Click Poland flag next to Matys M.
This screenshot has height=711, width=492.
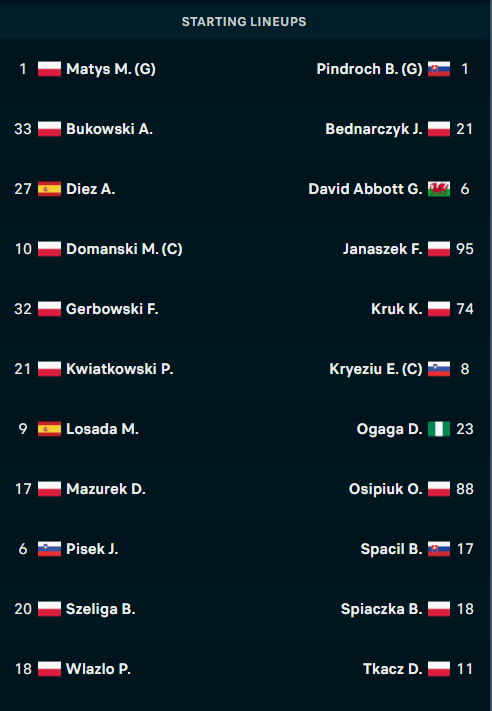(x=49, y=69)
